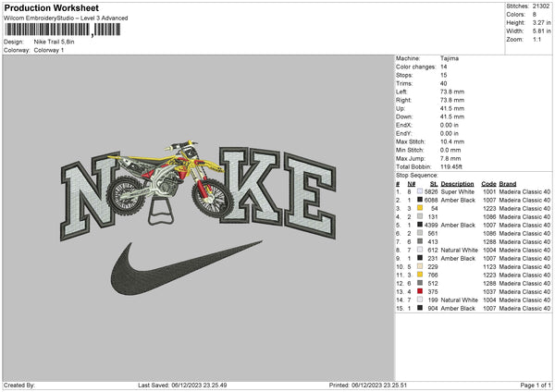
Task: Click the 'Last Saved: 06/12/2023 23.25.49' footer text
Action: pos(182,385)
